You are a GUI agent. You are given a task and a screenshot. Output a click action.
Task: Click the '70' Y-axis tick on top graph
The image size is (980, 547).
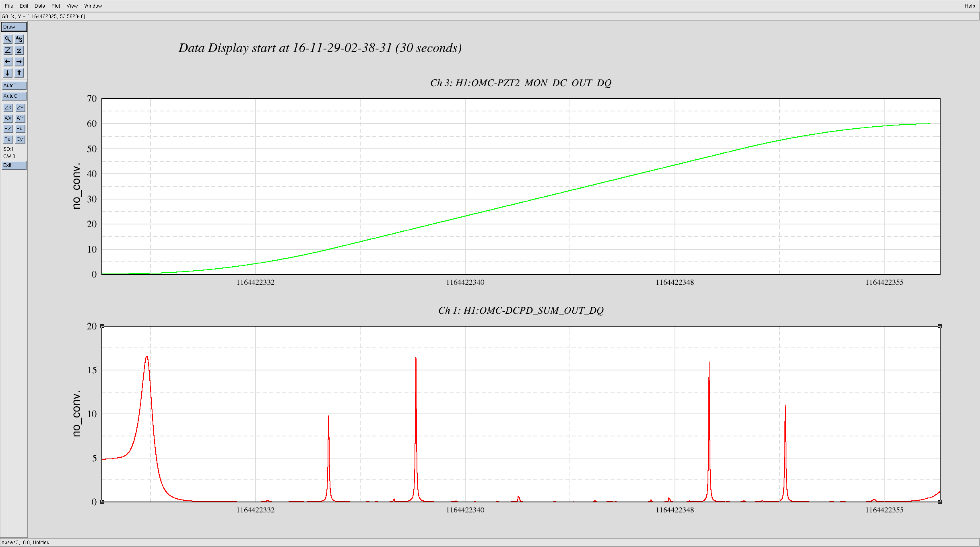pos(92,99)
